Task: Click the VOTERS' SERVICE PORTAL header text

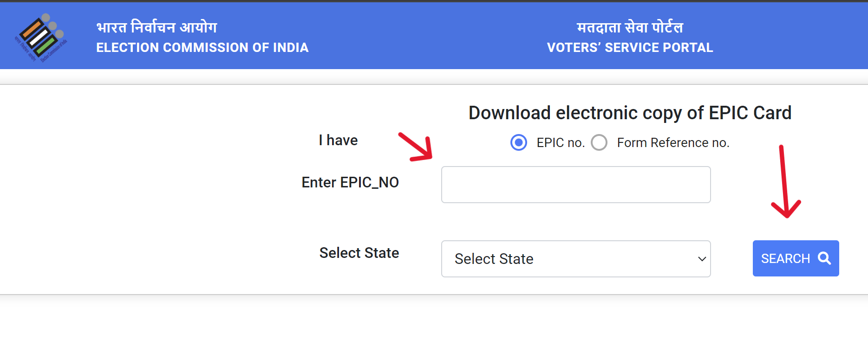Action: (630, 47)
